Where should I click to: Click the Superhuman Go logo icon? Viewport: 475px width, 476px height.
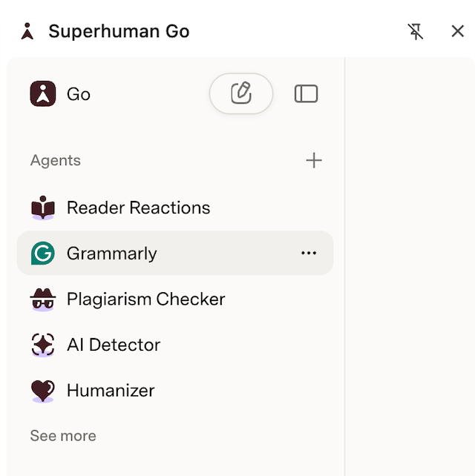click(27, 31)
